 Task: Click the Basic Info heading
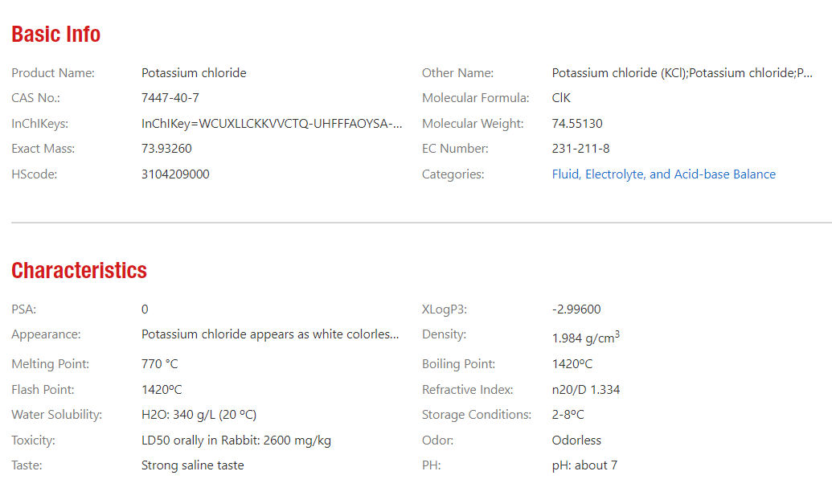(55, 35)
